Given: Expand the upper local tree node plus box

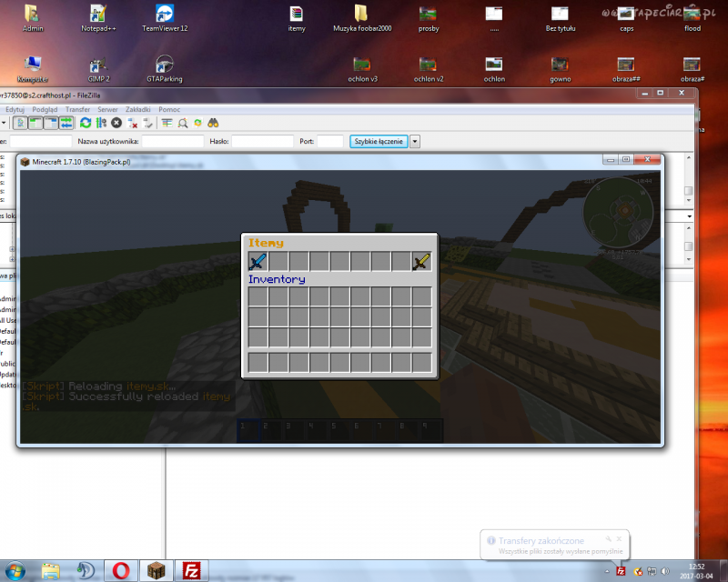Looking at the screenshot, I should click(x=12, y=249).
